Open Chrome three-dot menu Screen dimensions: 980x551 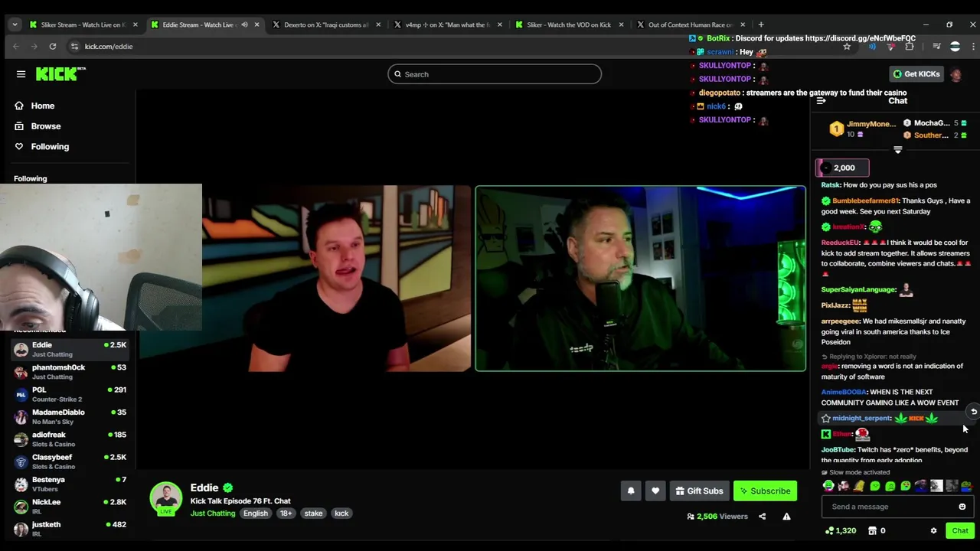coord(973,47)
